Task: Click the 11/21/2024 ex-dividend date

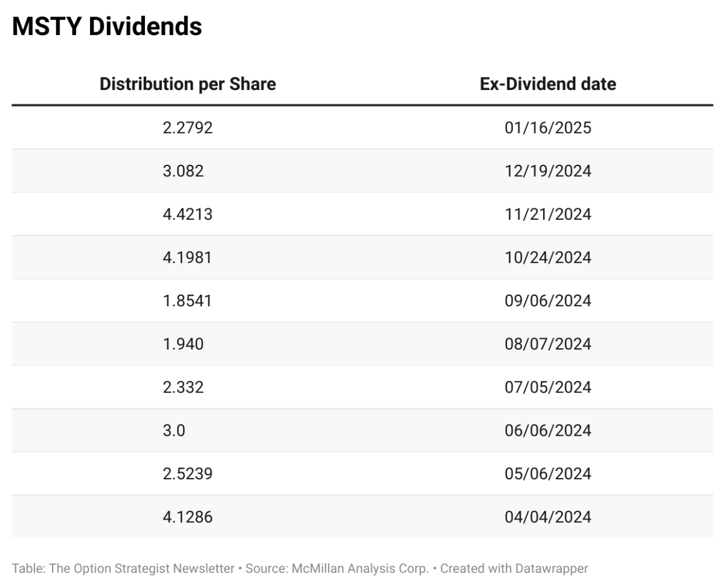Action: (x=548, y=214)
